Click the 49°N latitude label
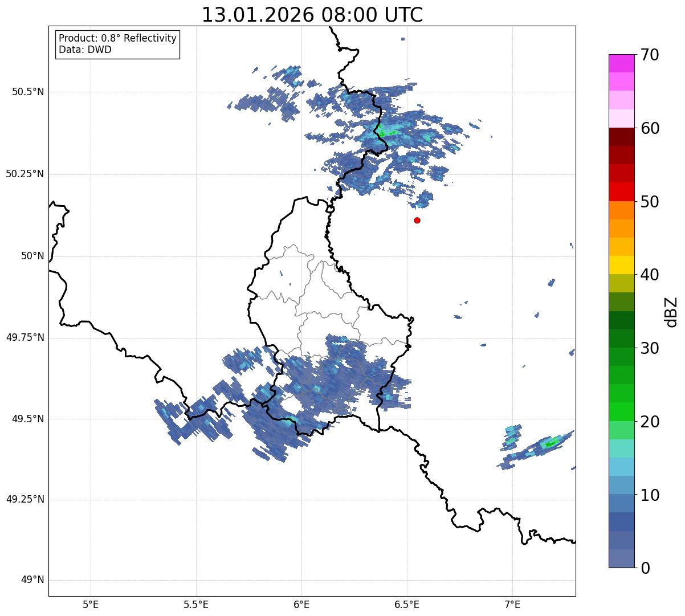The width and height of the screenshot is (685, 616). pyautogui.click(x=32, y=580)
